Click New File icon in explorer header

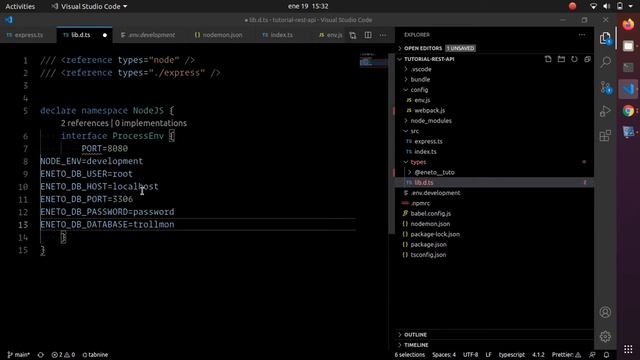pyautogui.click(x=548, y=59)
